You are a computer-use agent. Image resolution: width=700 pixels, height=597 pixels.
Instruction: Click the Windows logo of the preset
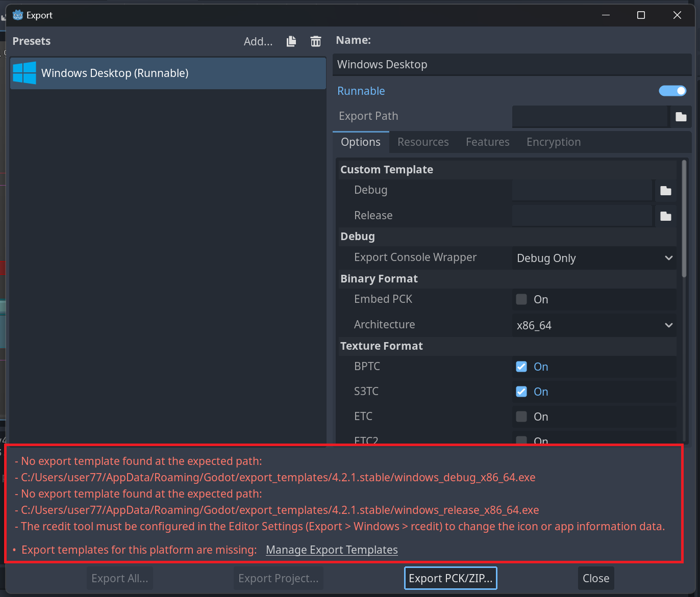click(24, 73)
